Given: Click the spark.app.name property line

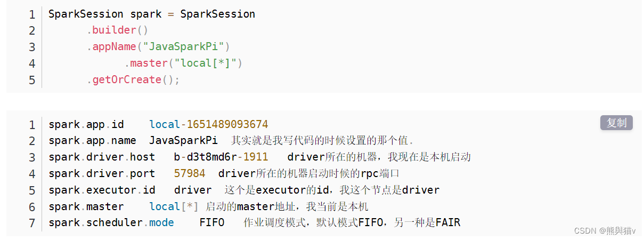Looking at the screenshot, I should pyautogui.click(x=231, y=141).
